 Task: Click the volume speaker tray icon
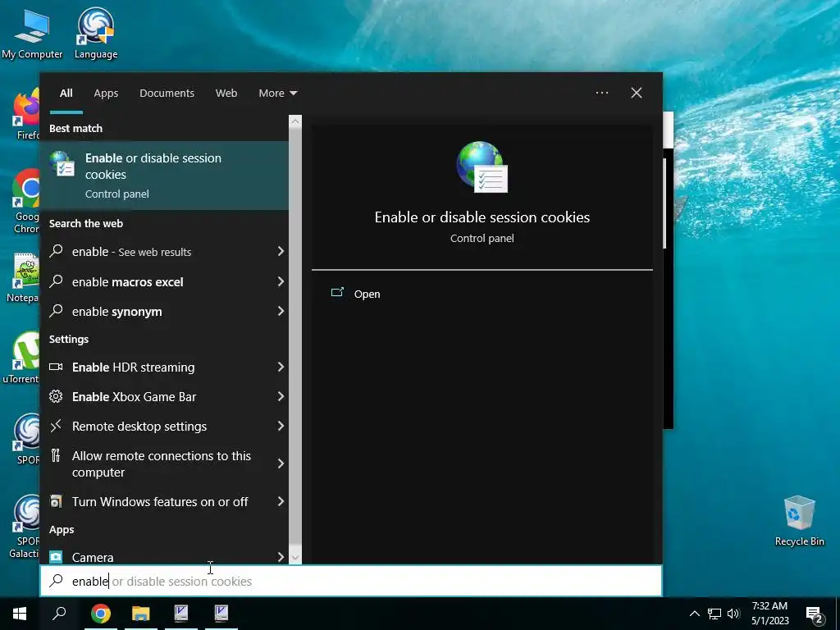(733, 614)
